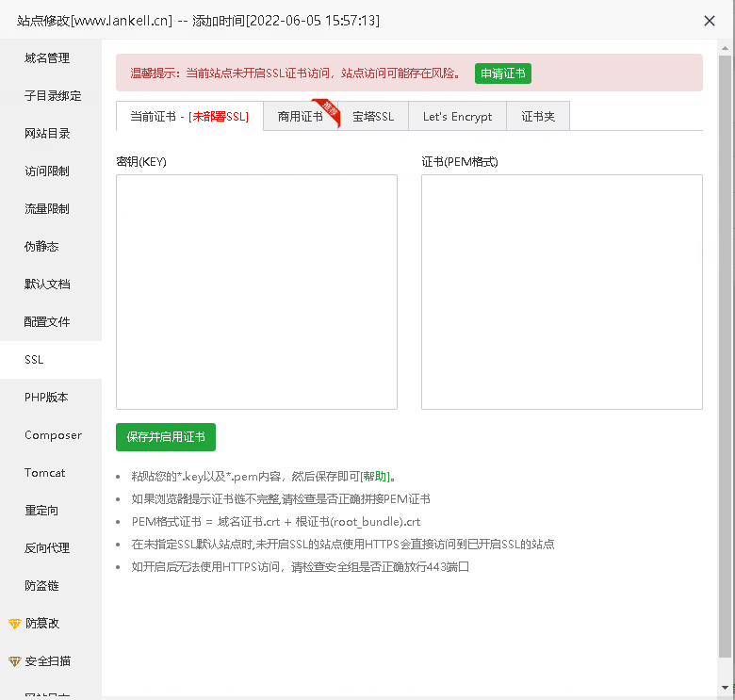Viewport: 735px width, 700px height.
Task: Open 防篡改 sidebar item
Action: [42, 624]
